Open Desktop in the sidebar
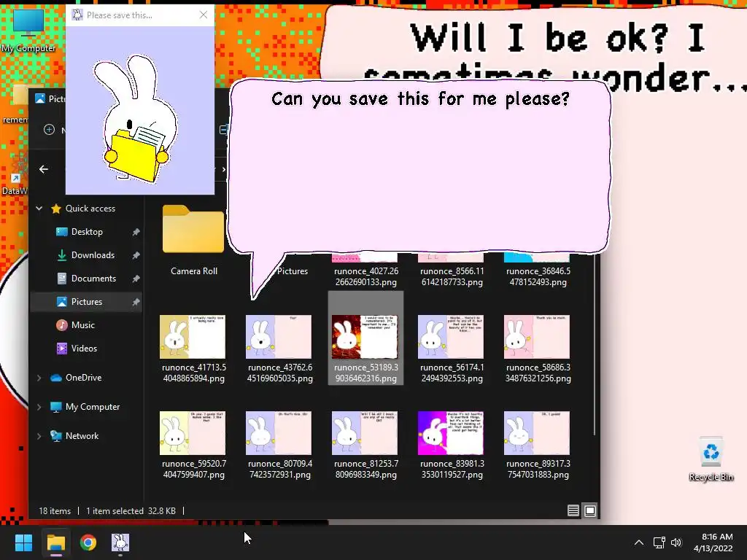This screenshot has height=560, width=747. pos(87,231)
